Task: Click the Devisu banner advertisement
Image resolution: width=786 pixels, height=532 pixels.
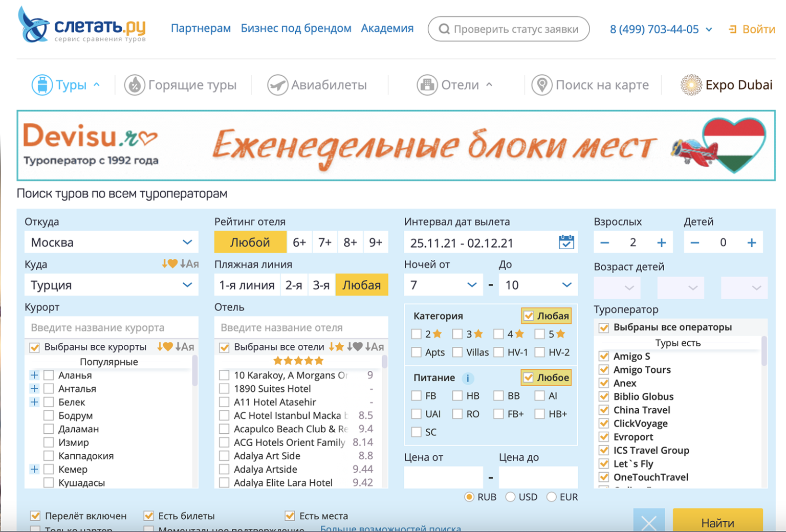Action: click(x=396, y=145)
